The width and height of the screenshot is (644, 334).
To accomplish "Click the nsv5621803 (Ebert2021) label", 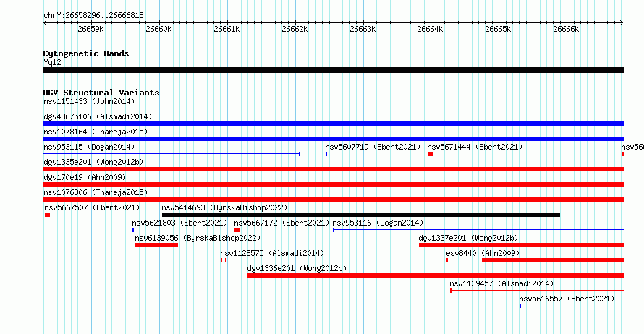I will pos(179,223).
